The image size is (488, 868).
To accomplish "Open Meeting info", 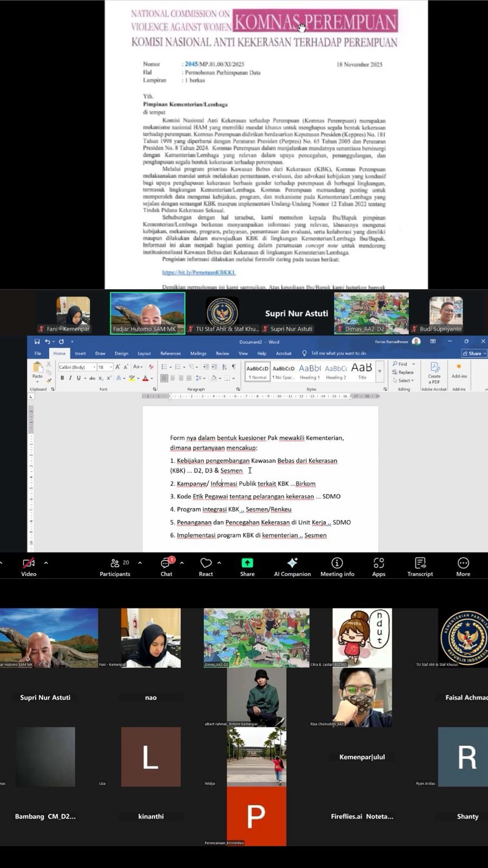I will (337, 566).
